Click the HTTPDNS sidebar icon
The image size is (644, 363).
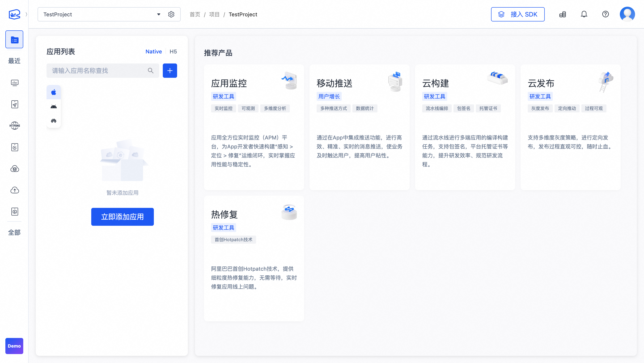[15, 126]
